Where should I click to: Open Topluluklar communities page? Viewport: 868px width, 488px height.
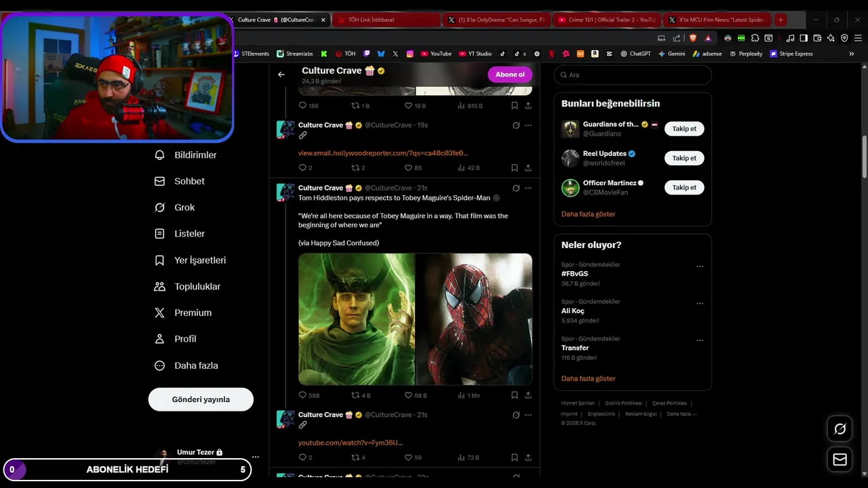coord(187,287)
